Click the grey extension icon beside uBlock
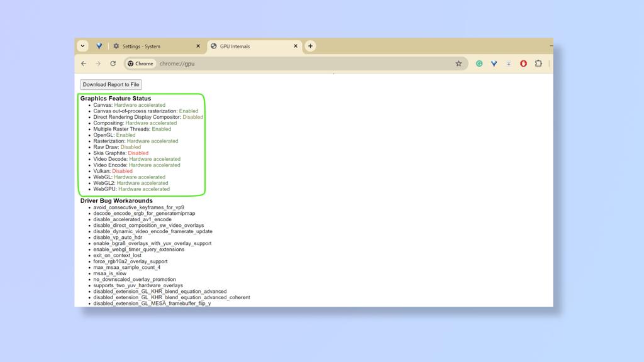The image size is (644, 362). 509,63
